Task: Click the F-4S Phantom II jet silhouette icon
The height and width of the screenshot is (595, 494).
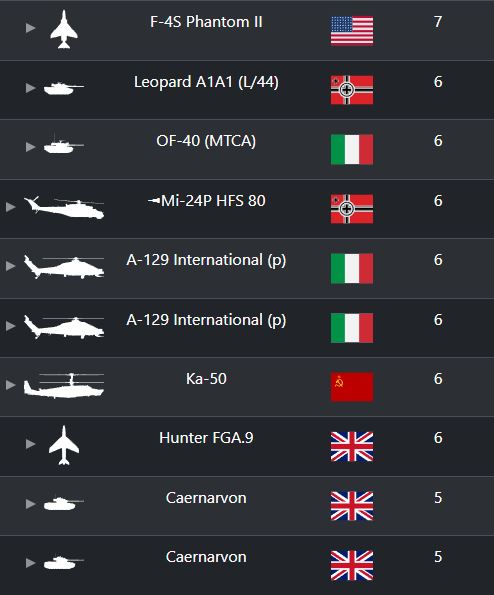Action: [64, 29]
